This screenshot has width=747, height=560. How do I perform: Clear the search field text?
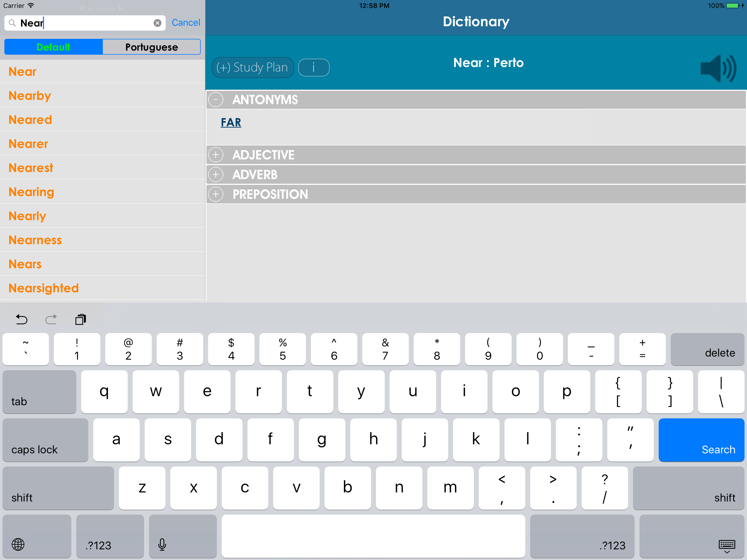pos(157,23)
